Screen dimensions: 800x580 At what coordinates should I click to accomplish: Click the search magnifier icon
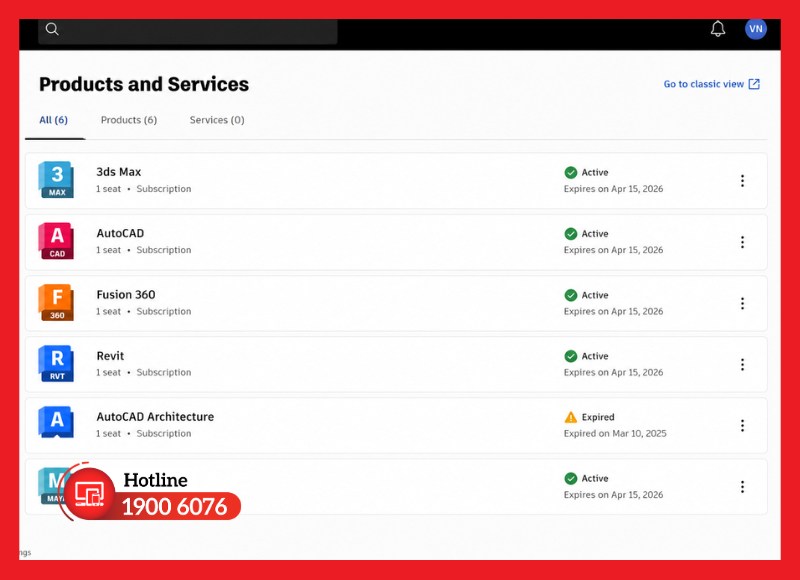(x=52, y=29)
